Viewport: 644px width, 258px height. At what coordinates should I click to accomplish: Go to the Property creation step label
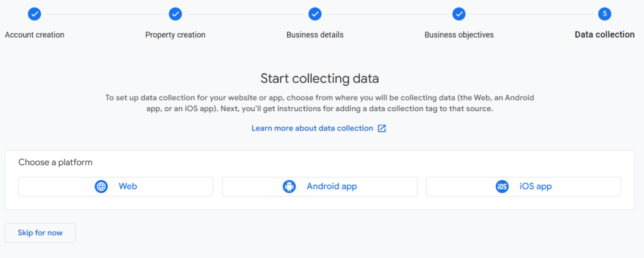pyautogui.click(x=175, y=35)
